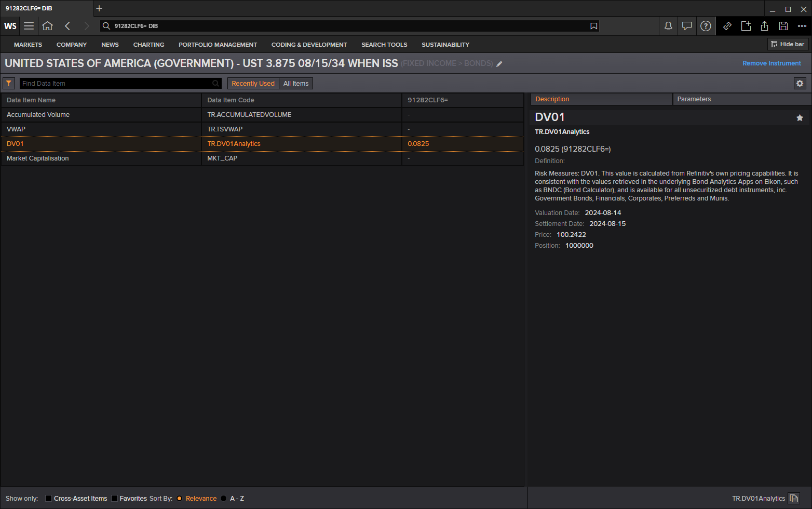812x509 pixels.
Task: Navigate back with the back arrow
Action: [x=67, y=26]
